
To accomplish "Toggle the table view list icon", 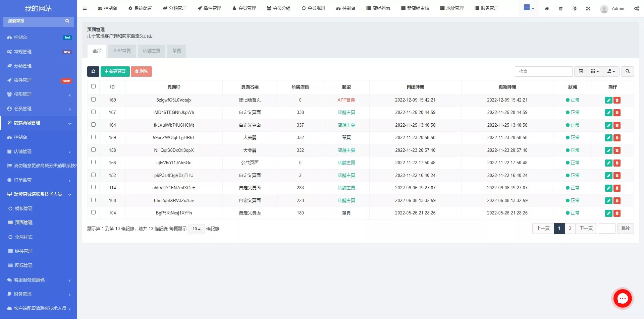I will pyautogui.click(x=581, y=71).
